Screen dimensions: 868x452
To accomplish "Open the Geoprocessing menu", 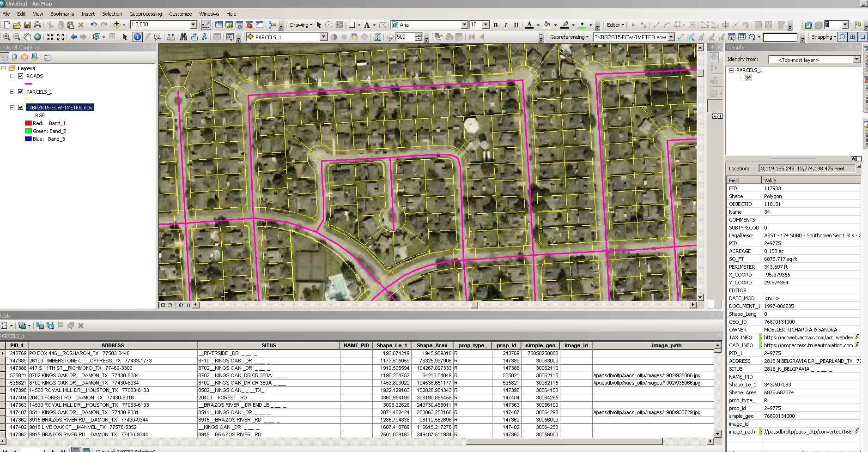I will [146, 14].
